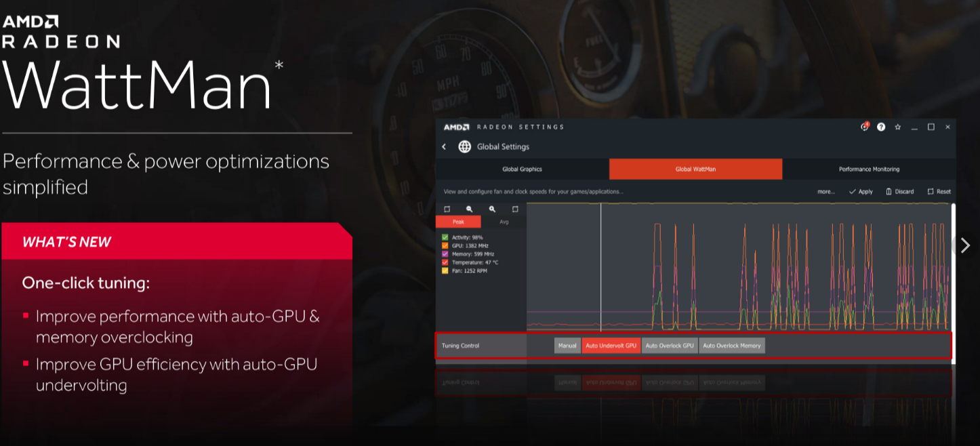This screenshot has width=980, height=446.
Task: Click the AMD logo in Radeon Settings
Action: tap(456, 127)
